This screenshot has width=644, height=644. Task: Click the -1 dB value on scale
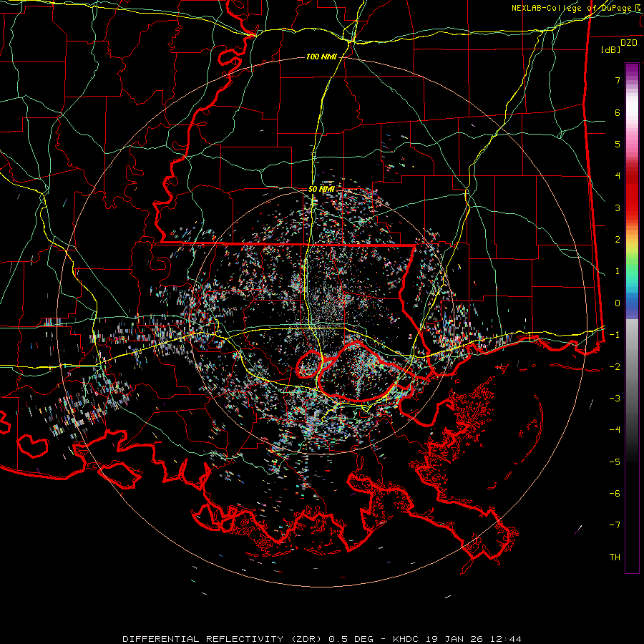coord(615,335)
